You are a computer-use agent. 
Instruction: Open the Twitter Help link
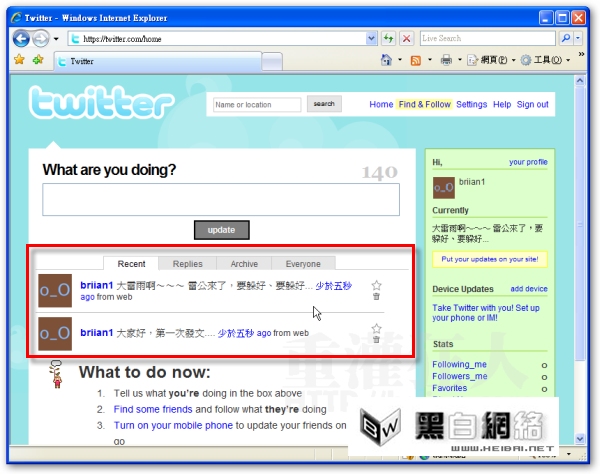point(502,104)
